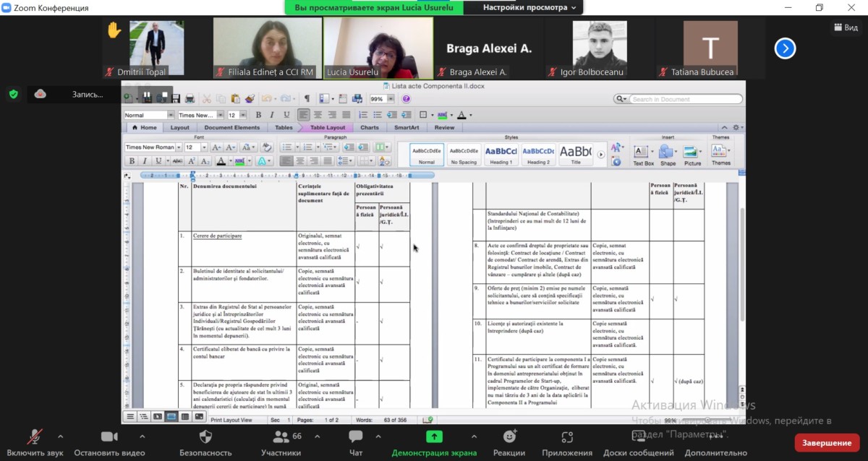Apply the Heading 2 style
The image size is (868, 461).
(x=538, y=154)
